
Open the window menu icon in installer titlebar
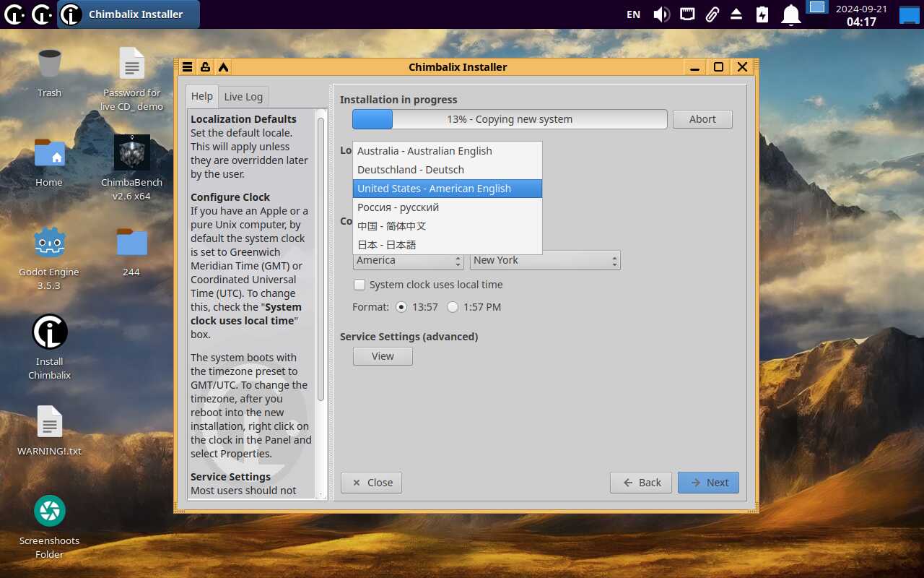click(x=187, y=67)
